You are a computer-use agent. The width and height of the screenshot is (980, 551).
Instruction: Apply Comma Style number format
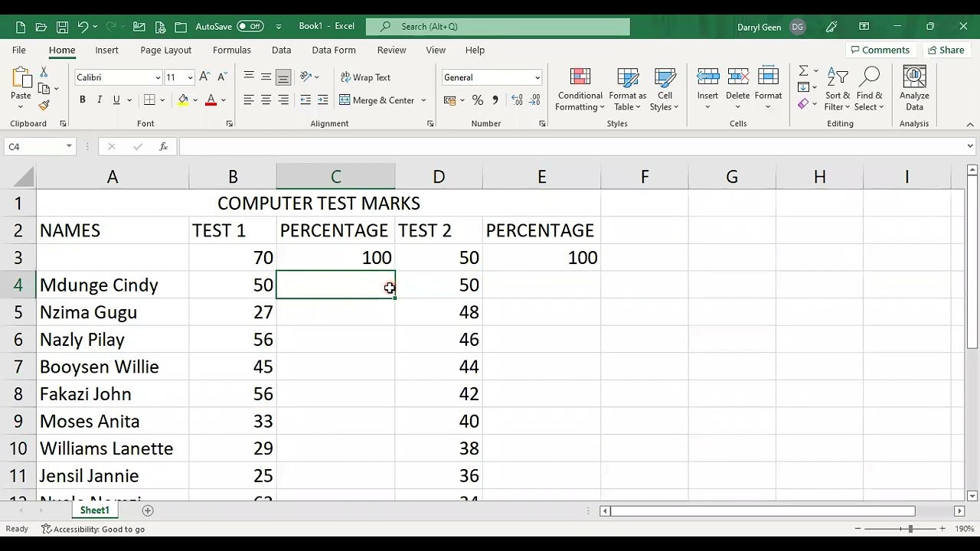pos(495,100)
